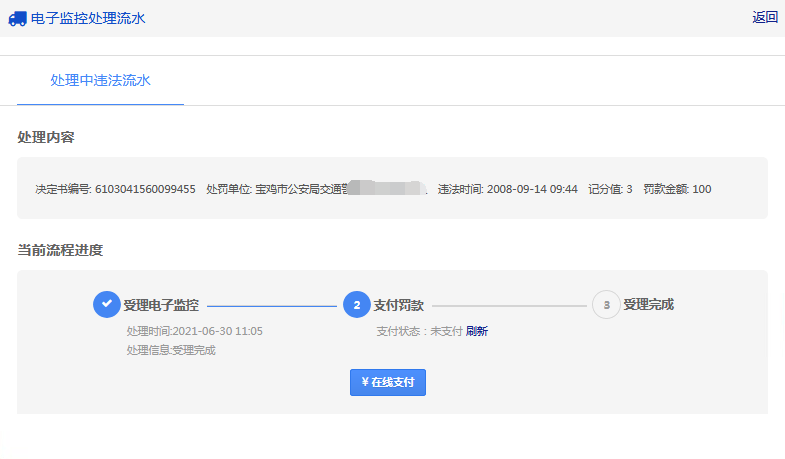Open the 处理中违法流水 tab

[100, 80]
